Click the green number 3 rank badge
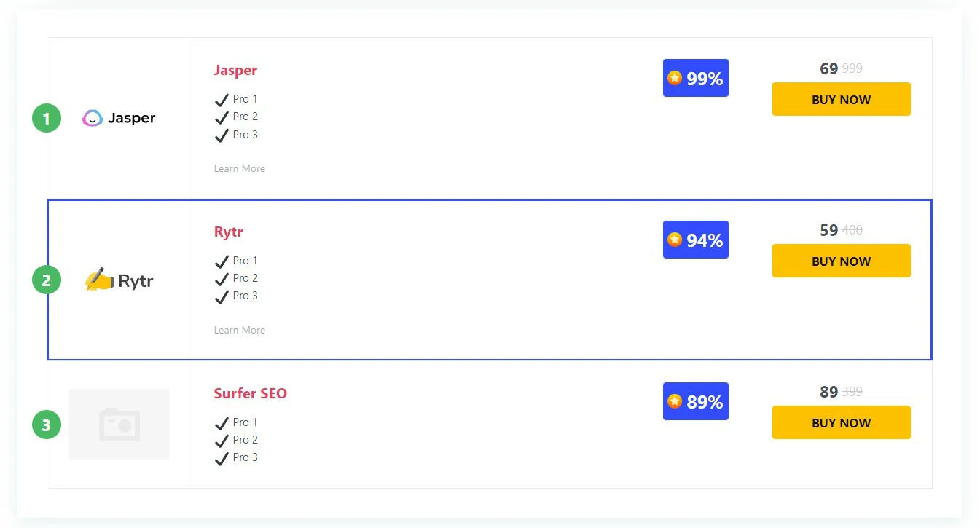 [x=47, y=425]
